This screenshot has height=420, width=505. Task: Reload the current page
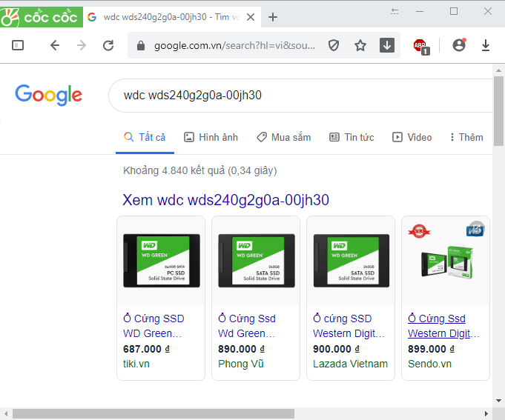pyautogui.click(x=108, y=45)
